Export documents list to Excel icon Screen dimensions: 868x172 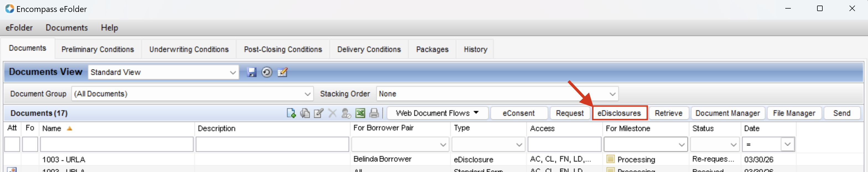[x=360, y=113]
